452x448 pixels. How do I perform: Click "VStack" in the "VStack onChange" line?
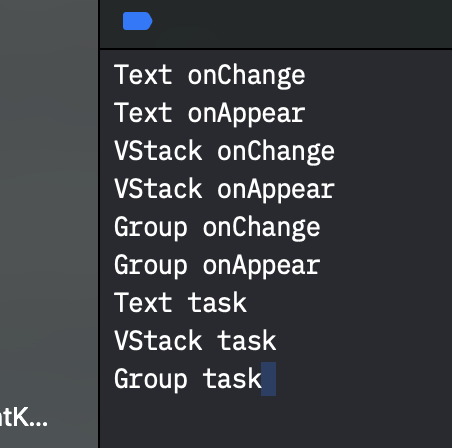tap(158, 151)
